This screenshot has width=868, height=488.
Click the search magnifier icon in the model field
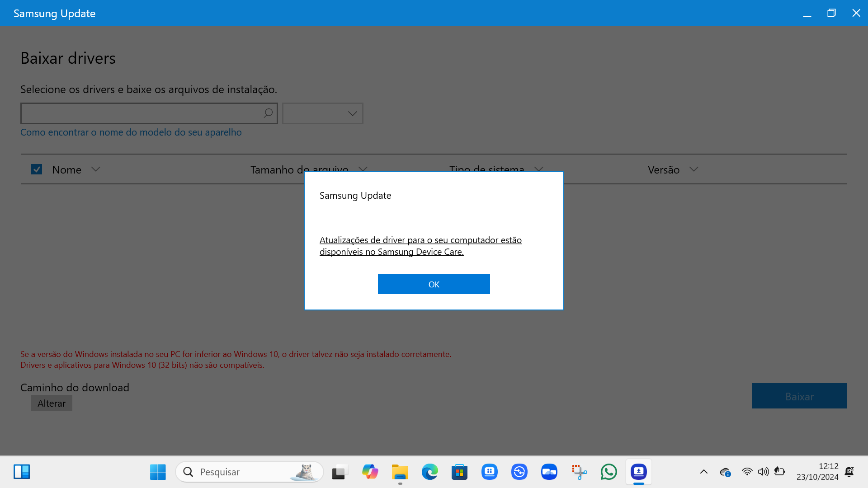tap(268, 113)
